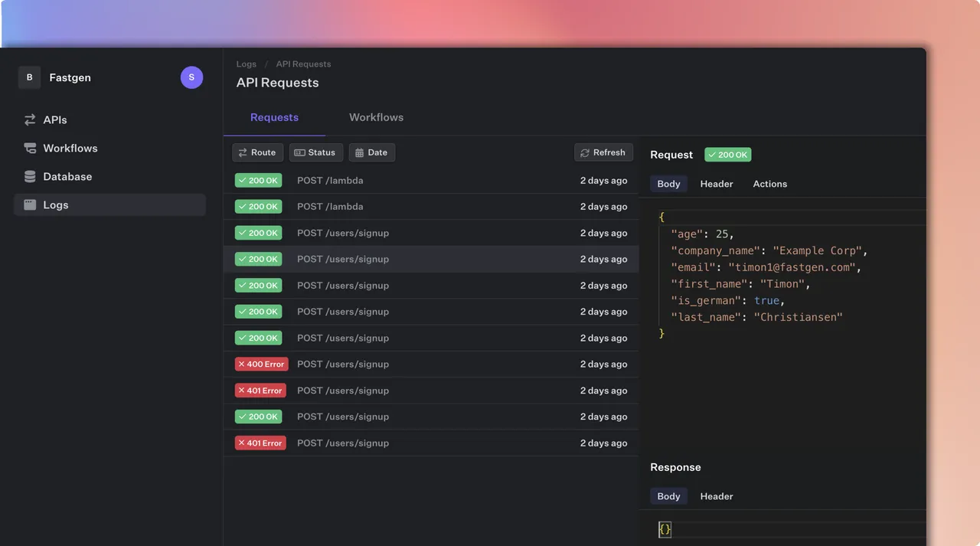This screenshot has width=980, height=546.
Task: Click the "last_name" line in request JSON
Action: click(x=756, y=317)
